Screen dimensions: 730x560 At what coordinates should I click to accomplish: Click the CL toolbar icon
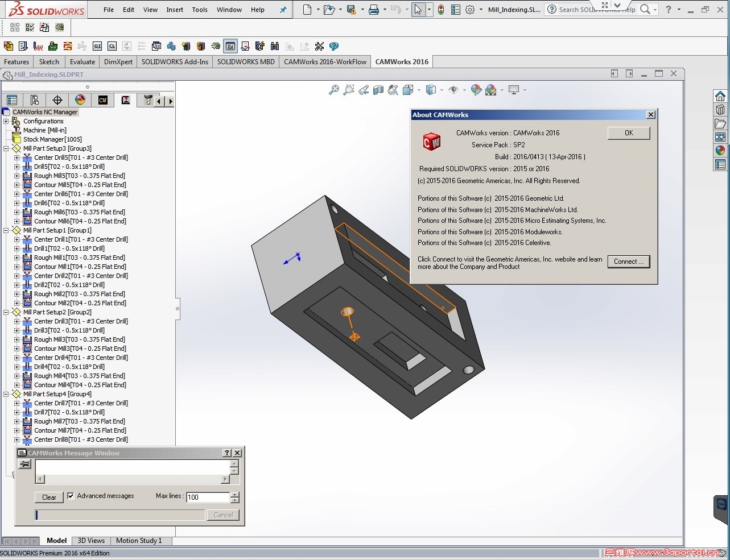[x=112, y=46]
